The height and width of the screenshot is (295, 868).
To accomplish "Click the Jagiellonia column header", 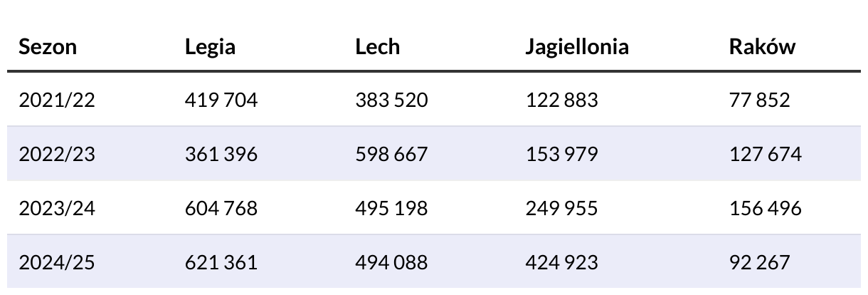I will pyautogui.click(x=577, y=47).
